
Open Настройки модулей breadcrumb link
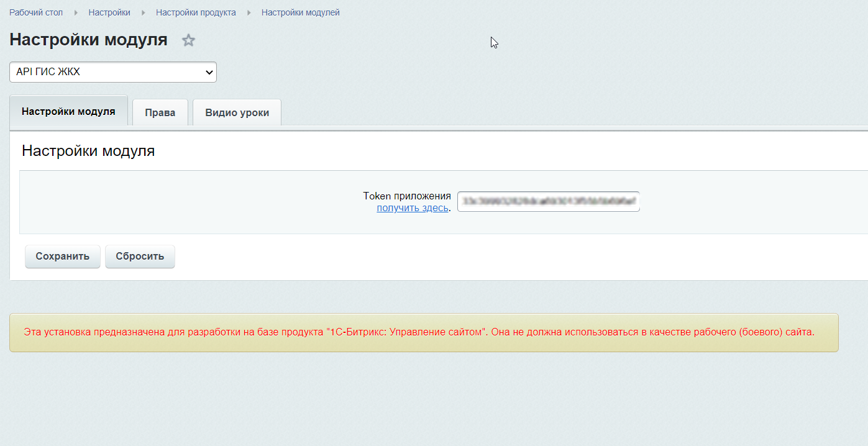pyautogui.click(x=300, y=12)
